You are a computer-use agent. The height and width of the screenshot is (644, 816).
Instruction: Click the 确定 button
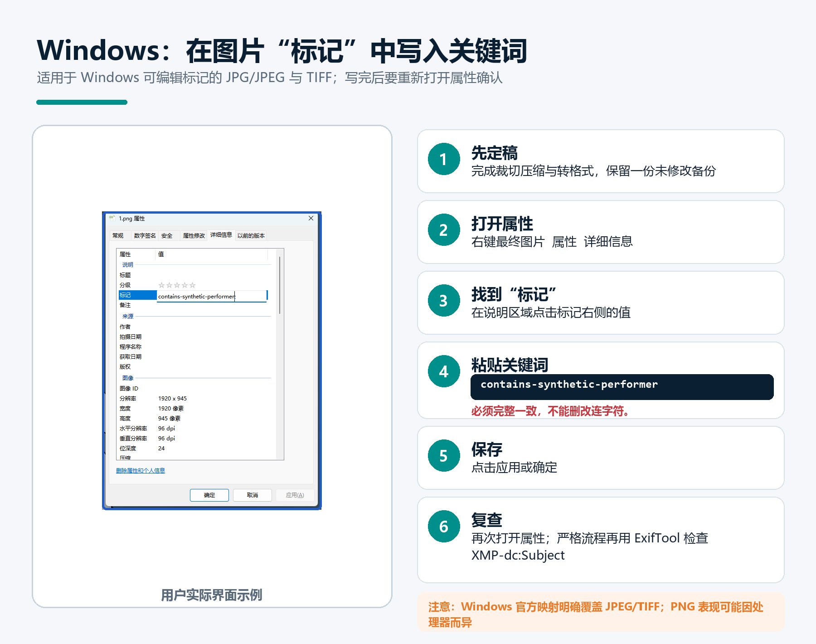(x=209, y=495)
